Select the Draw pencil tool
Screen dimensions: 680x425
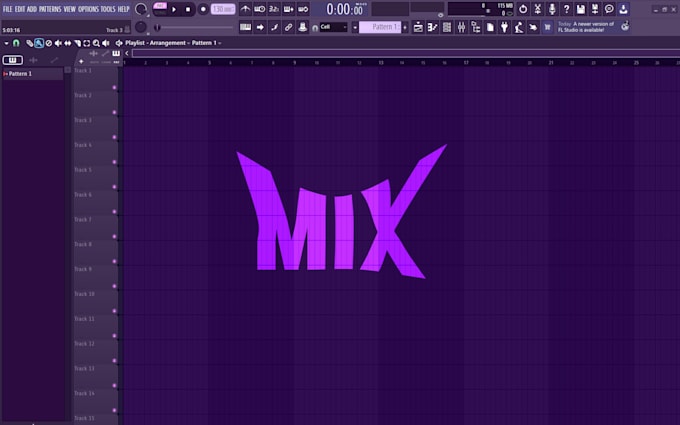click(x=29, y=43)
